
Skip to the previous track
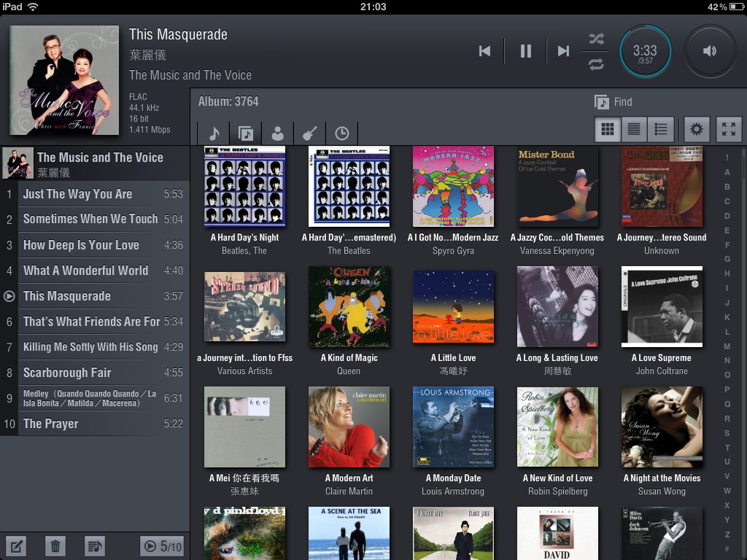[x=484, y=51]
